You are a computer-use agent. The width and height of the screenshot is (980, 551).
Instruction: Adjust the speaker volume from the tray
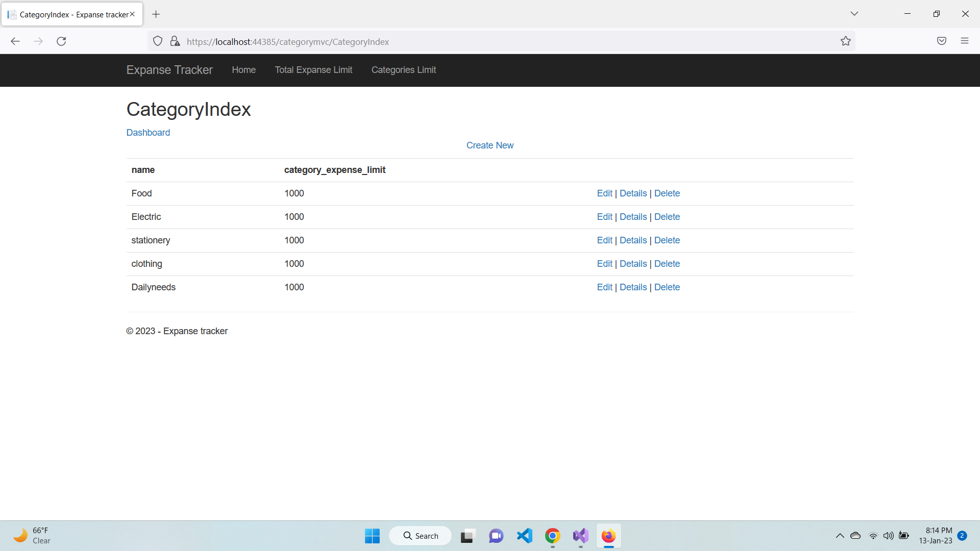889,536
